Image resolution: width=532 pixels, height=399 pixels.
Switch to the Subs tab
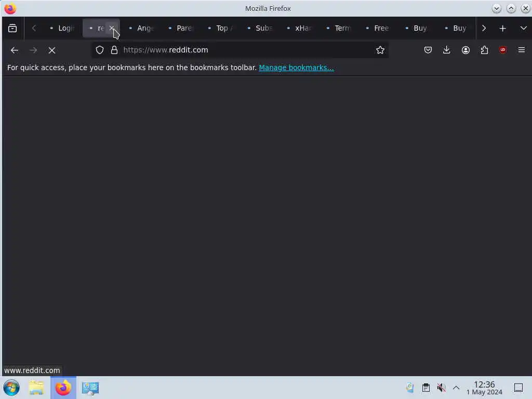tap(259, 28)
